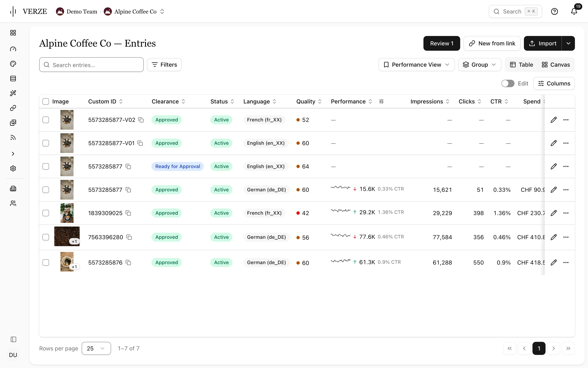Click the Review 1 button
The image size is (588, 368).
(x=441, y=43)
